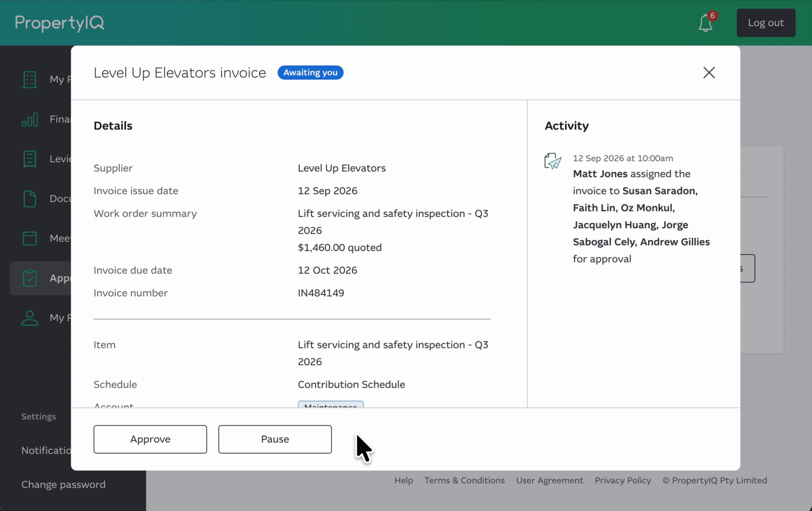Screen dimensions: 812x511
Task: Select the Approvals clipboard check icon
Action: (x=30, y=278)
